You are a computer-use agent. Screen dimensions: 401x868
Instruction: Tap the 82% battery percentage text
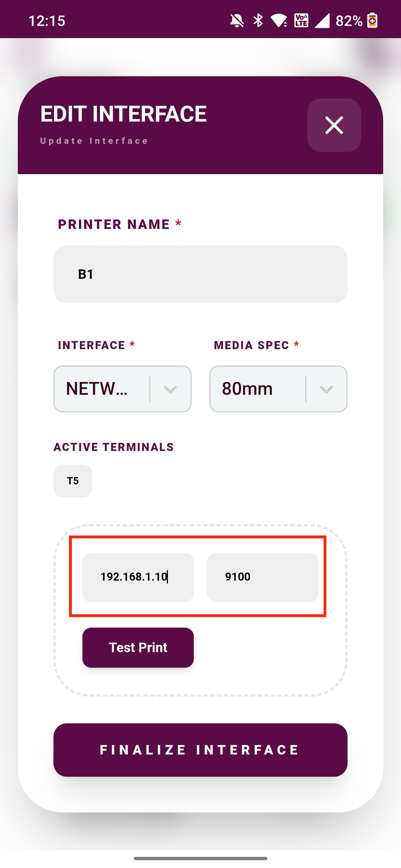click(349, 21)
